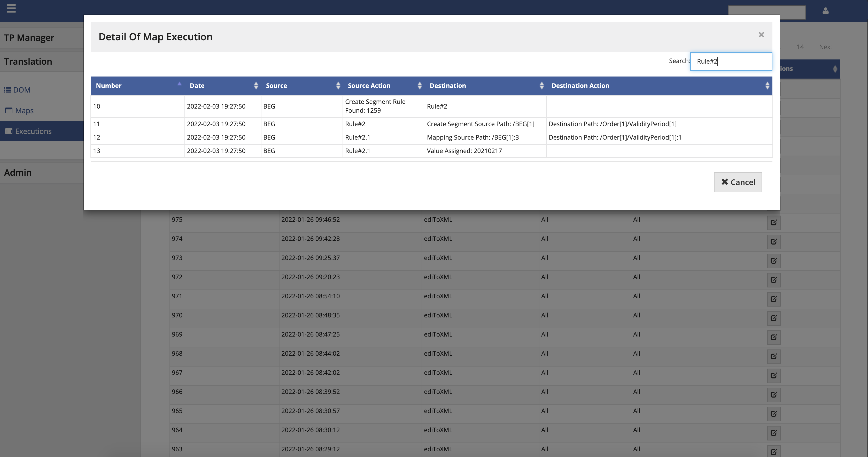The width and height of the screenshot is (868, 457).
Task: Open the hamburger menu icon
Action: [x=11, y=8]
